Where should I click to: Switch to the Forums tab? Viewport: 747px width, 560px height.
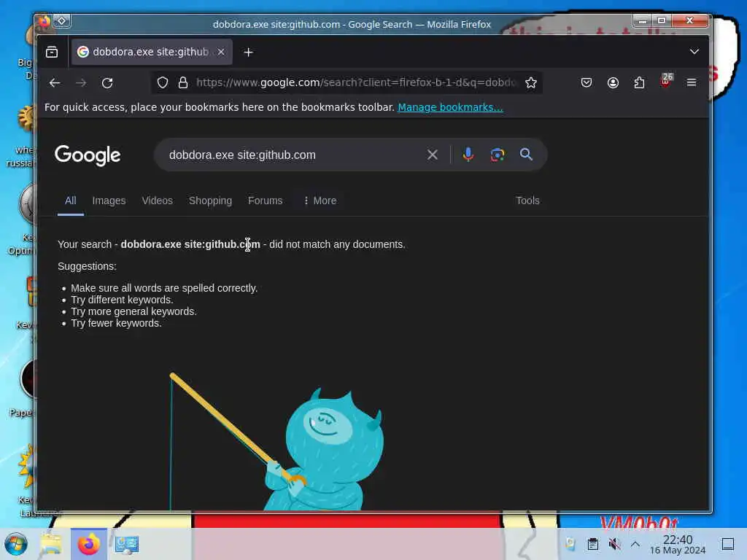point(265,201)
